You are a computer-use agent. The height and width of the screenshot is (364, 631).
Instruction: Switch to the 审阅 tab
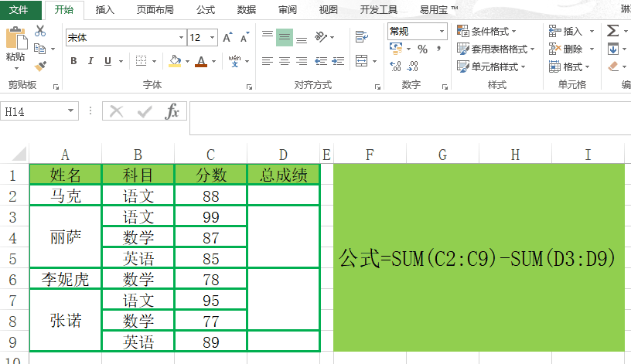(x=288, y=9)
